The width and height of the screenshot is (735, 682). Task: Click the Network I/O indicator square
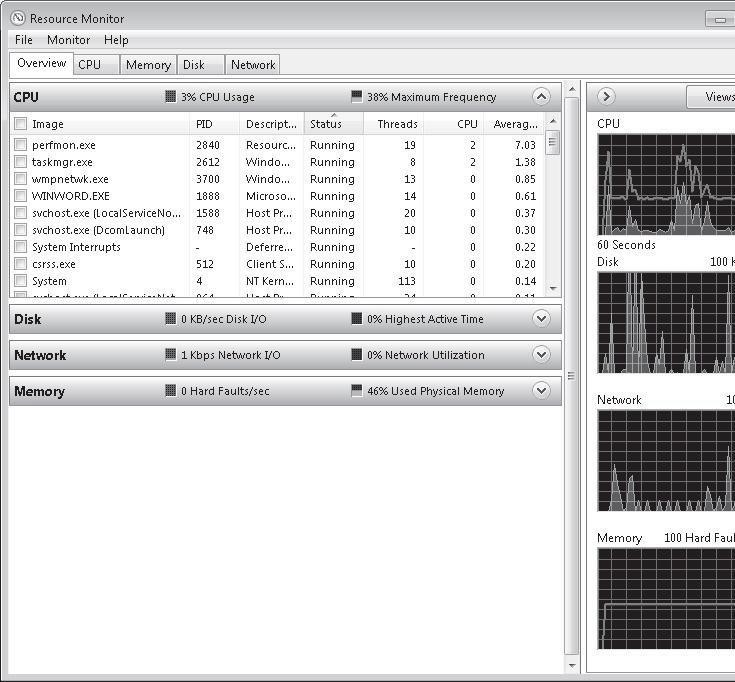(x=171, y=355)
